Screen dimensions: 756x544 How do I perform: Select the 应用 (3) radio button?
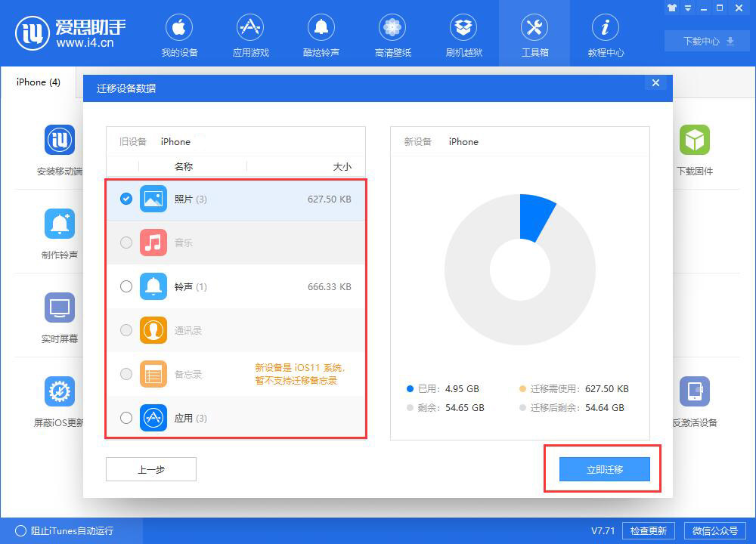click(x=126, y=418)
